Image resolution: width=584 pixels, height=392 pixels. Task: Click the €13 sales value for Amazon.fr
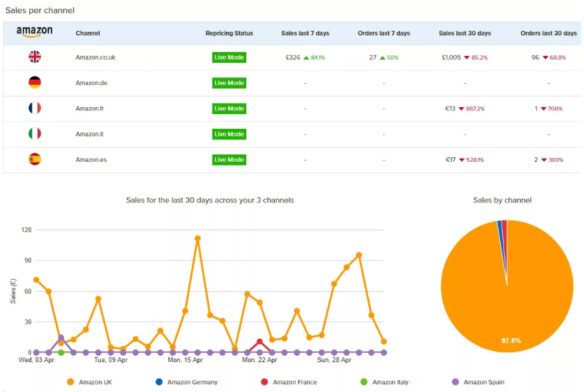coord(450,108)
